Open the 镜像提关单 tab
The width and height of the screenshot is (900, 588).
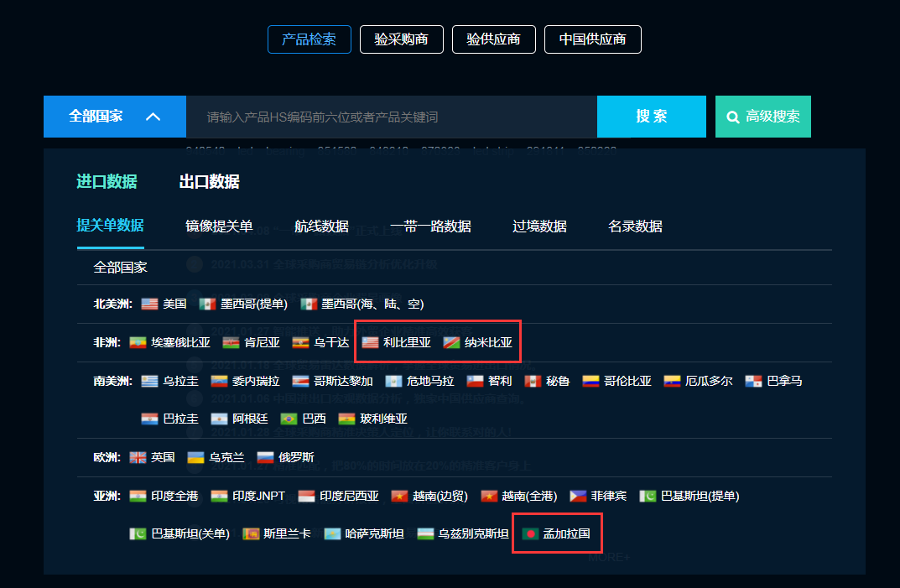(x=219, y=226)
